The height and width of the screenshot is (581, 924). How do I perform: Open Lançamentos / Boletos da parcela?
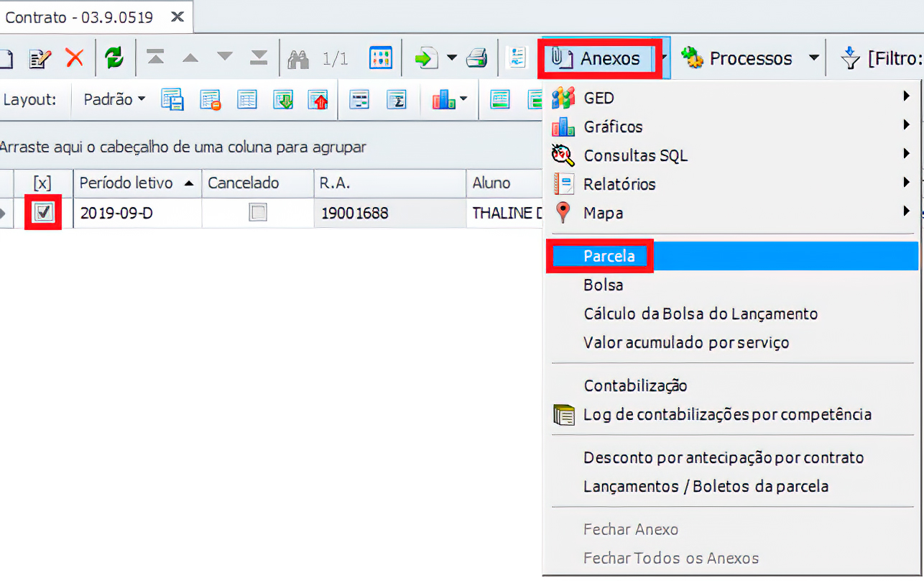(x=706, y=486)
